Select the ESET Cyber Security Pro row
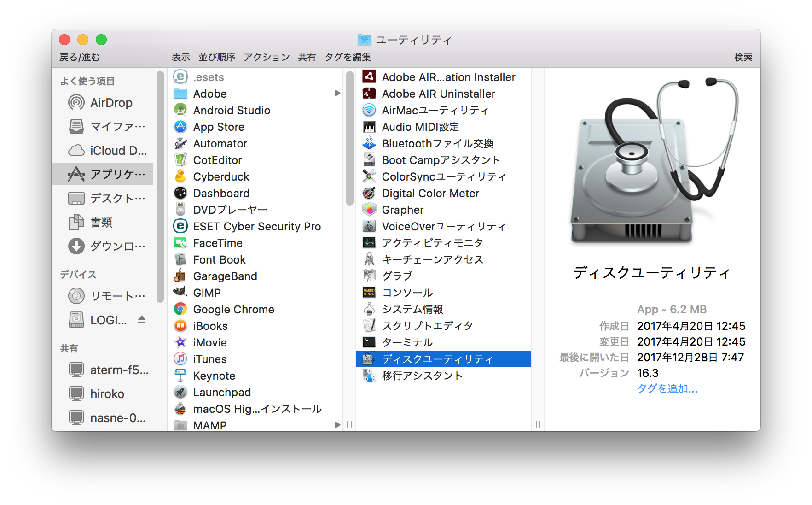Image resolution: width=812 pixels, height=505 pixels. click(x=256, y=226)
